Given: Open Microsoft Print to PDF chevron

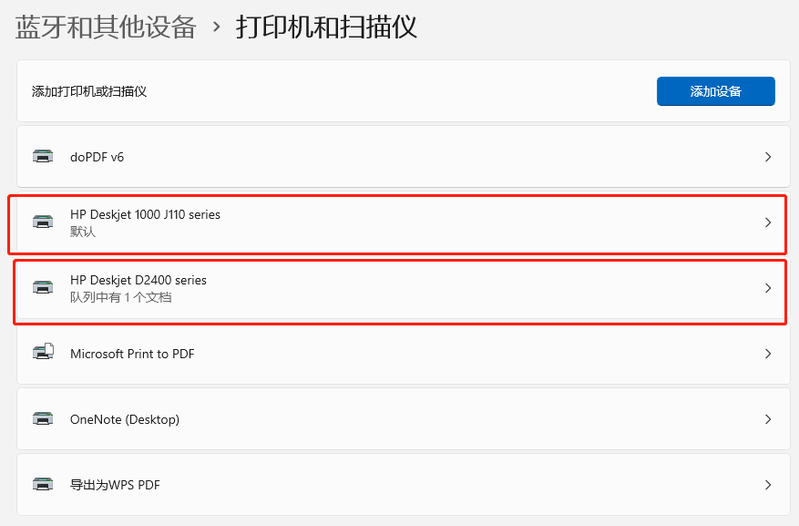Looking at the screenshot, I should (x=767, y=353).
